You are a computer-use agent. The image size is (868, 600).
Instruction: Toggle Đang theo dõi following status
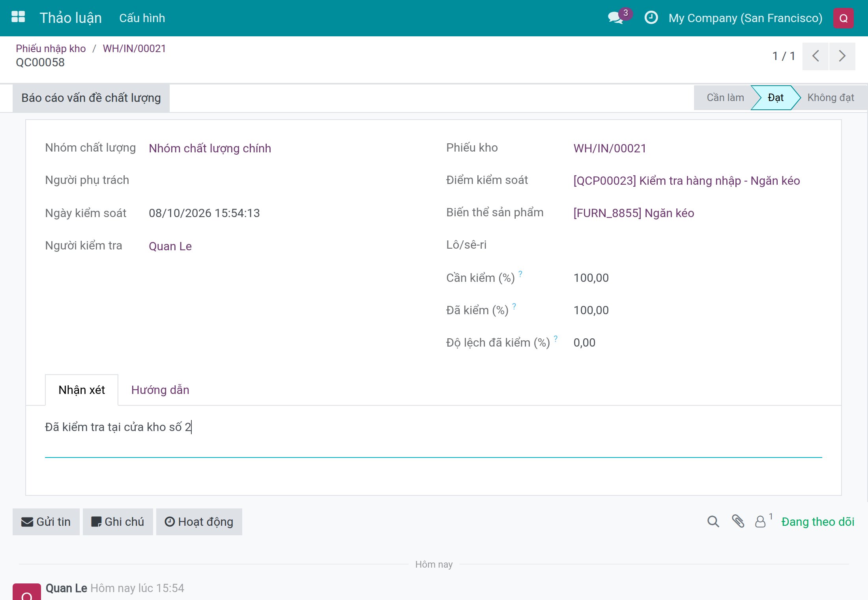pyautogui.click(x=817, y=522)
